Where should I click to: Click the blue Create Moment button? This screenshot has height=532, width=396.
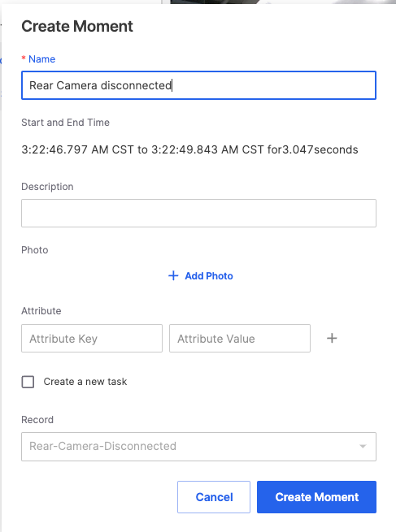316,497
